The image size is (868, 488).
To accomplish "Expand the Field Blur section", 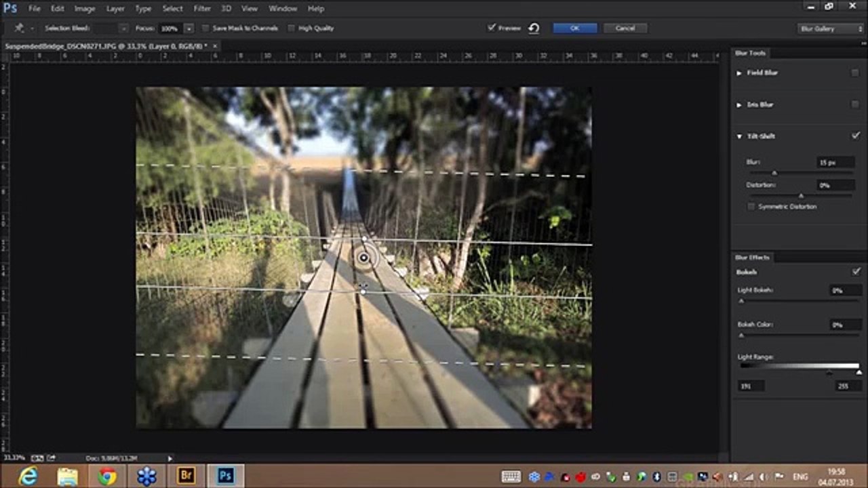I will coord(739,73).
